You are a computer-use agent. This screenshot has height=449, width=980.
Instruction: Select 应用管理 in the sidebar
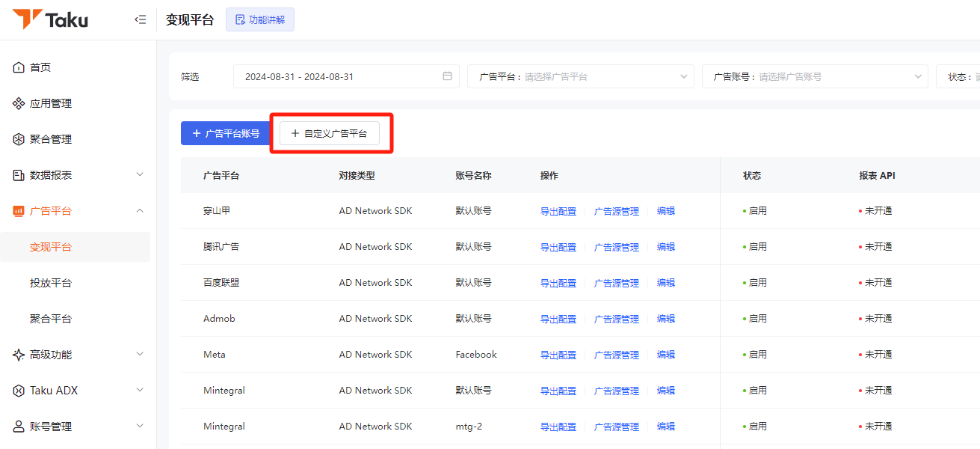pos(52,103)
